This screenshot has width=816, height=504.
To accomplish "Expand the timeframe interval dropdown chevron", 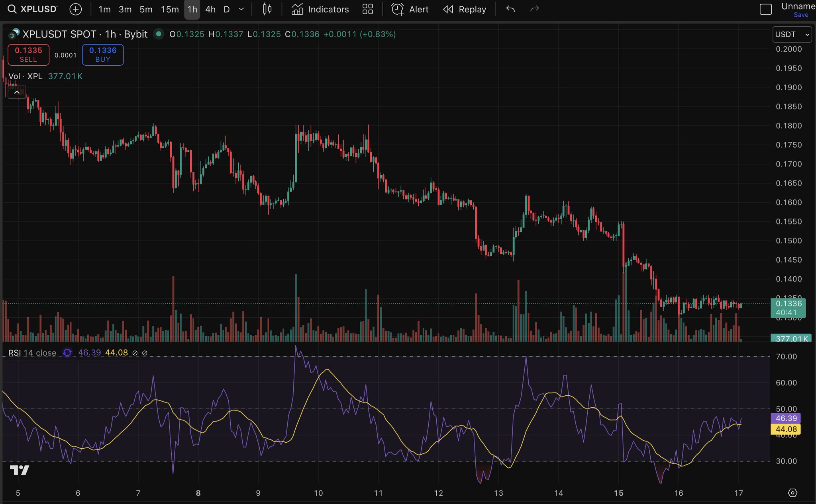I will coord(241,9).
